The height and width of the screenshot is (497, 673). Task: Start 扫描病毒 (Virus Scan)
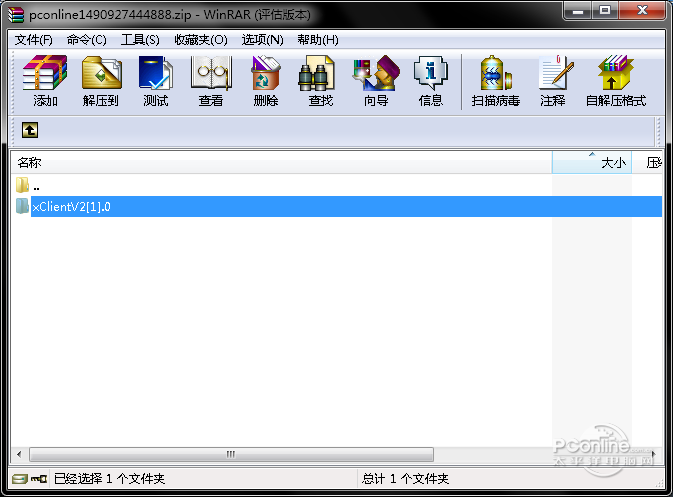(496, 81)
